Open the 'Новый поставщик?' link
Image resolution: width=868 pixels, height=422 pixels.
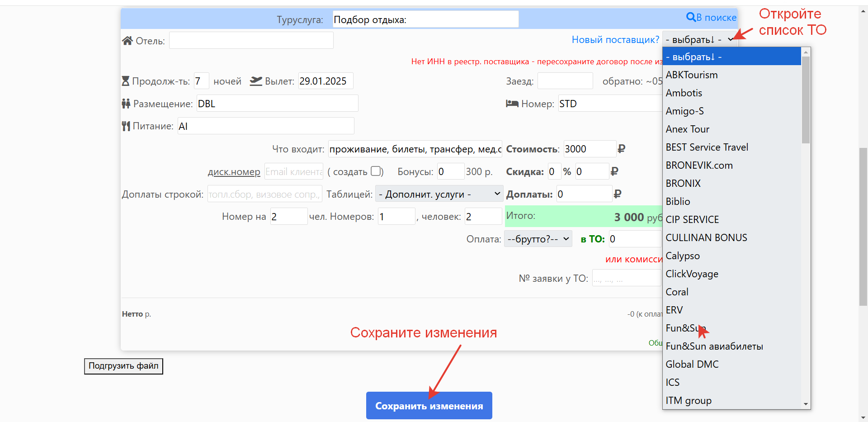point(615,39)
